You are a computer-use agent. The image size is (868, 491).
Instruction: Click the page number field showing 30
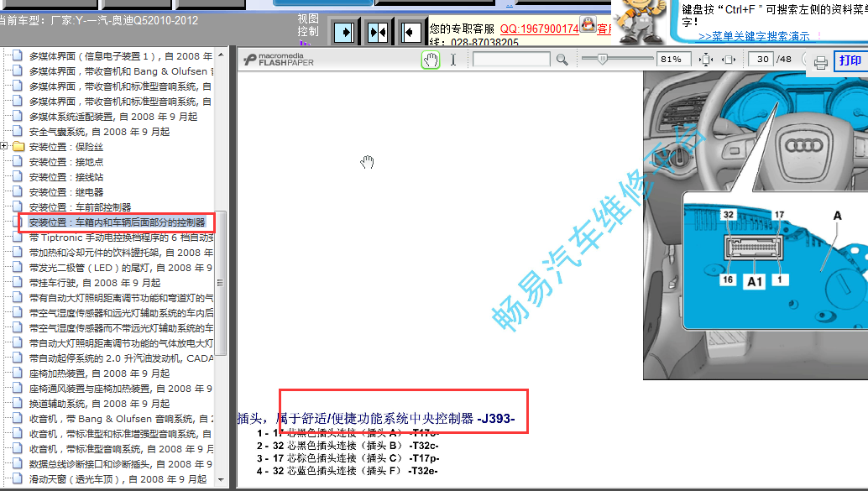pos(761,60)
